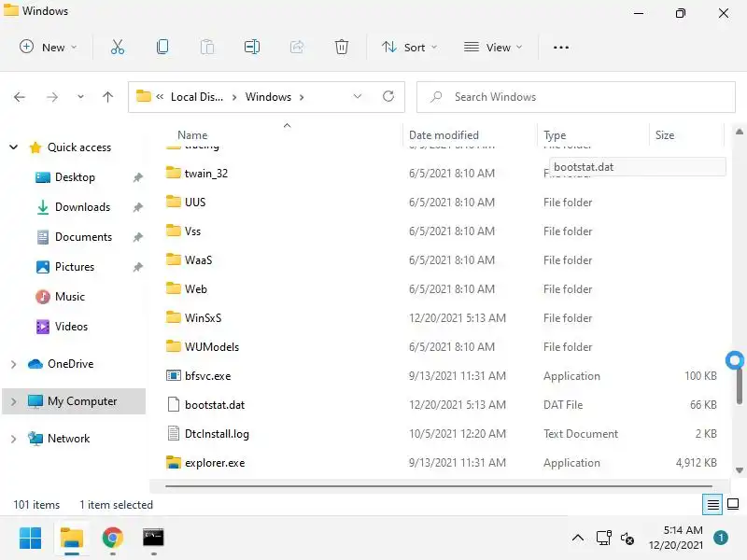This screenshot has width=747, height=560.
Task: Show hidden system tray icons
Action: (578, 539)
